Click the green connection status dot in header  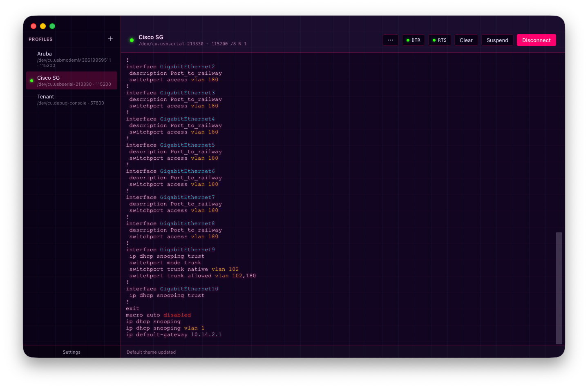(x=132, y=40)
